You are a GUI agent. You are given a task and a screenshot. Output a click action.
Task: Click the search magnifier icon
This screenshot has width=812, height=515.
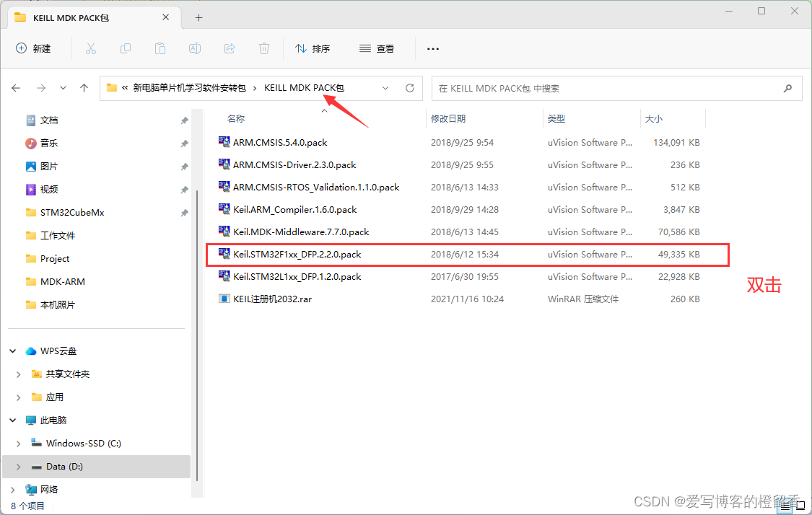[x=787, y=89]
